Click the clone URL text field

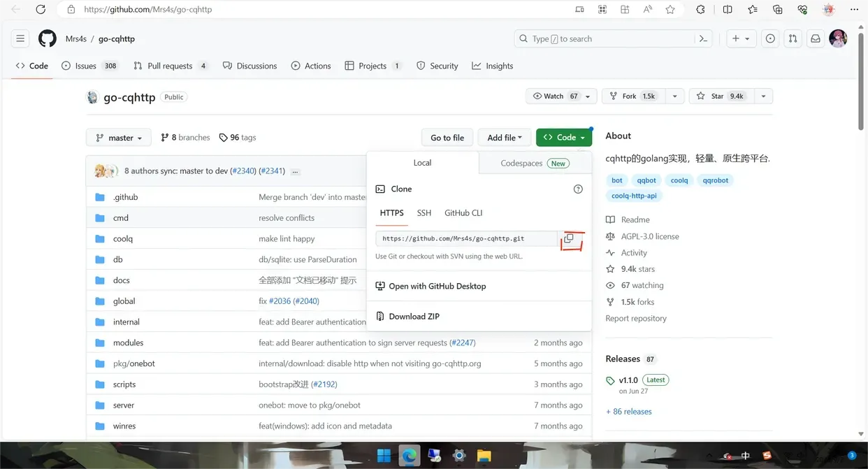(x=466, y=239)
